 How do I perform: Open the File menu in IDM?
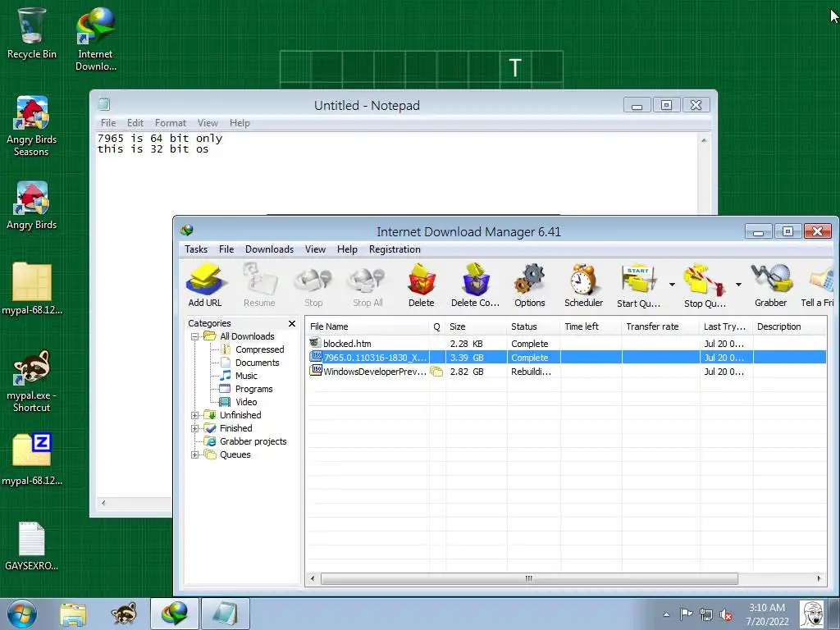point(226,249)
